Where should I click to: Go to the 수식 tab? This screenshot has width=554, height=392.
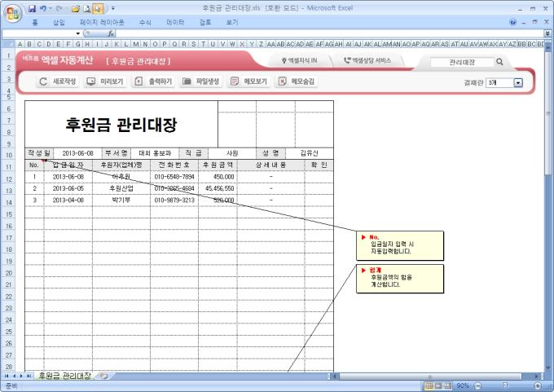pyautogui.click(x=145, y=23)
